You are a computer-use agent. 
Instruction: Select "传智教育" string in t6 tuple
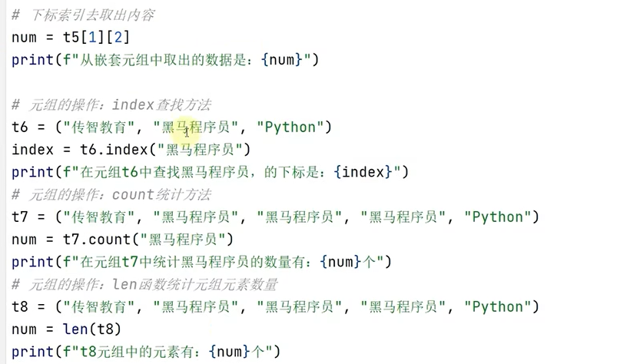coord(98,127)
